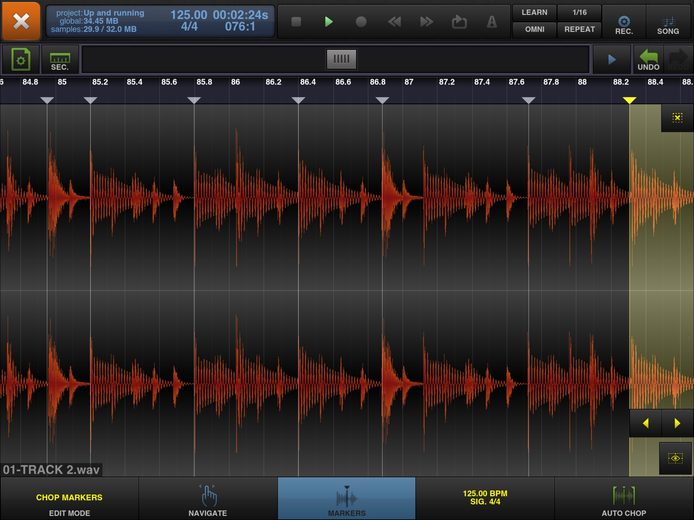Select the chop marker near 85.8
Screen dimensions: 694x520
(x=194, y=100)
